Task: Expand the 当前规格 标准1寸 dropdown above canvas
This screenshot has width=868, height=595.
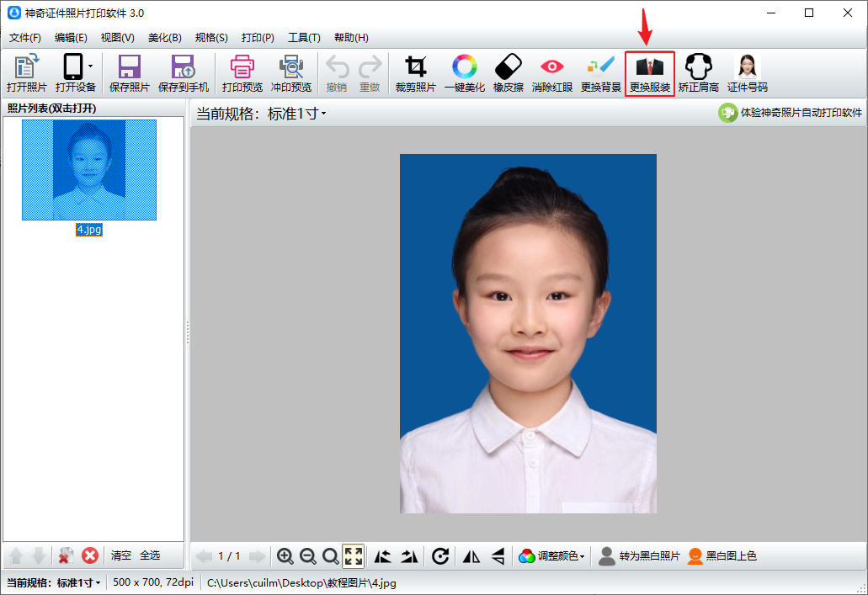Action: click(297, 114)
